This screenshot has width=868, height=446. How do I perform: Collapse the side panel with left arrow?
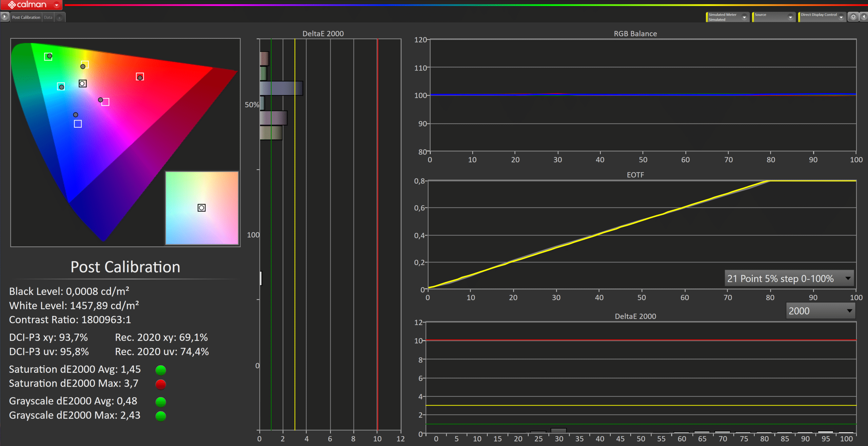tap(864, 17)
